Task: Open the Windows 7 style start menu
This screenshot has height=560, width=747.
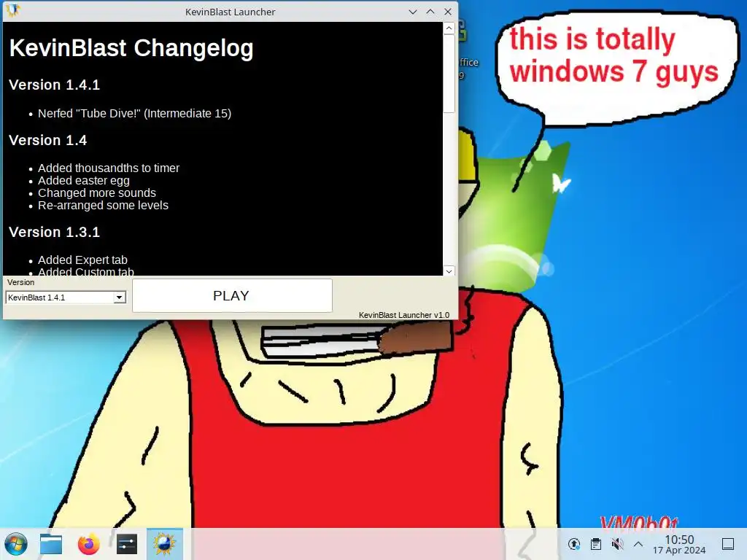Action: 16,544
